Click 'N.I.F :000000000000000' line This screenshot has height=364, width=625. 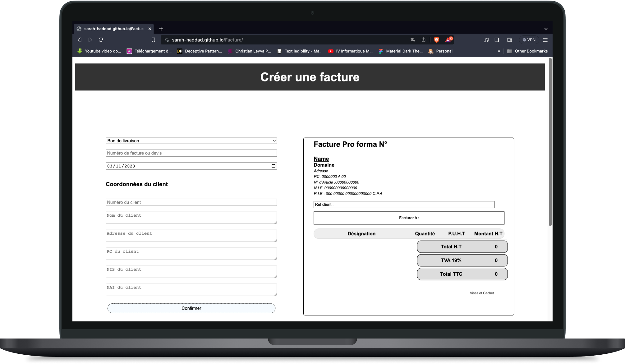point(335,188)
